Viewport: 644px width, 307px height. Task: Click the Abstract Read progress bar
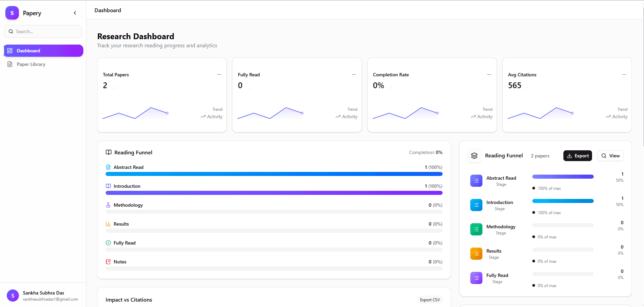point(274,174)
